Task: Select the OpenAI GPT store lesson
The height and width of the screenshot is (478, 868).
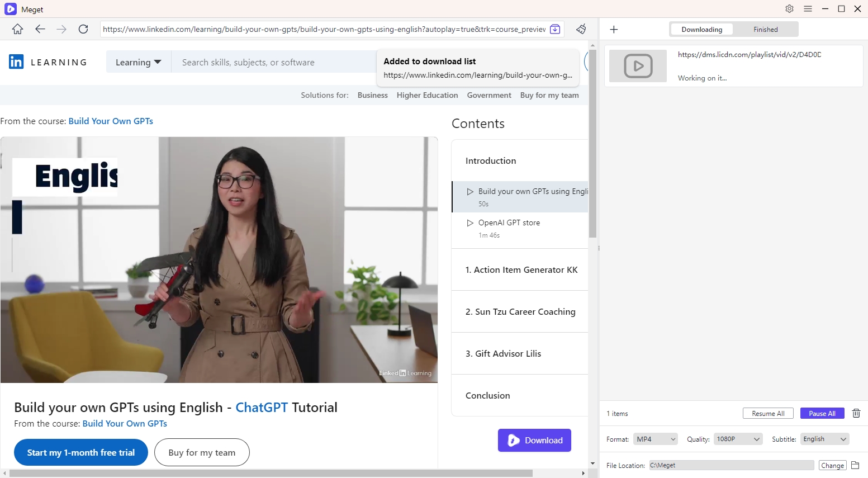Action: 520,228
